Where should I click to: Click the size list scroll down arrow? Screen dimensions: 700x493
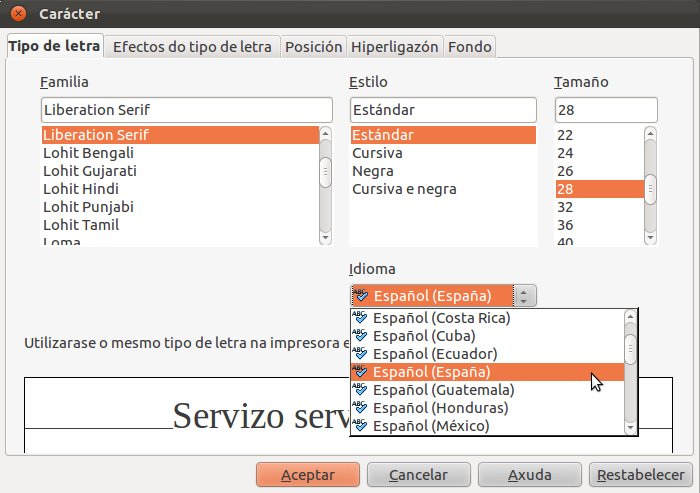click(650, 238)
